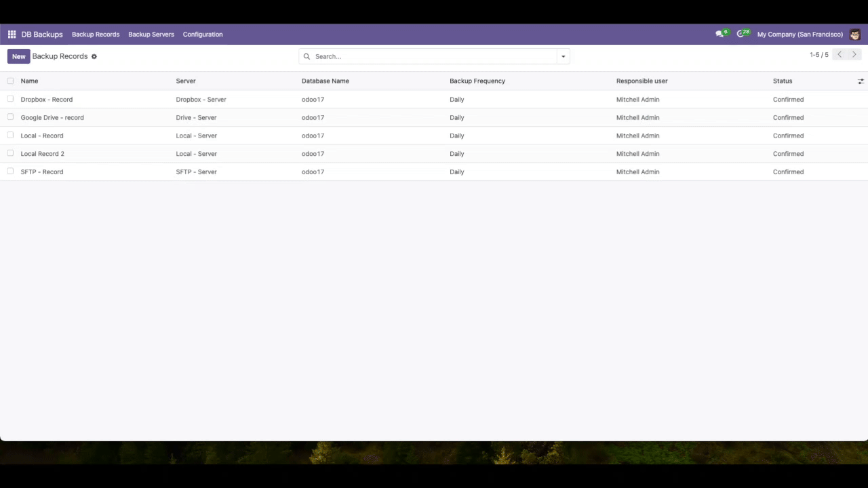Expand the search options dropdown arrow
Screen dimensions: 868x488
[x=564, y=57]
